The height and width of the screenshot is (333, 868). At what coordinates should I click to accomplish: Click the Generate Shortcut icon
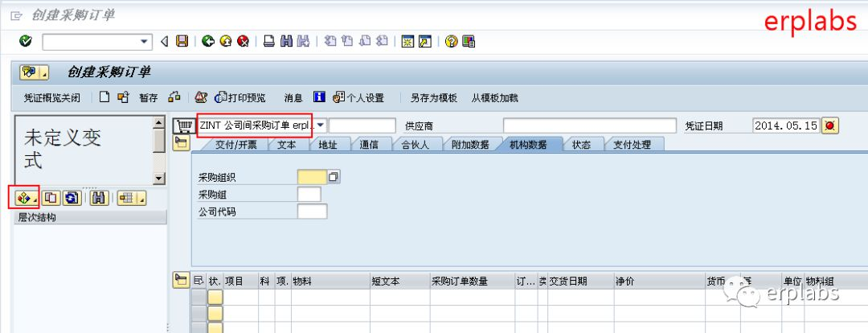click(x=425, y=41)
